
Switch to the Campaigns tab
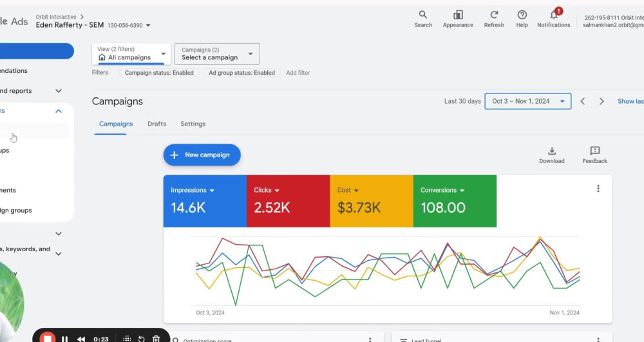(116, 124)
